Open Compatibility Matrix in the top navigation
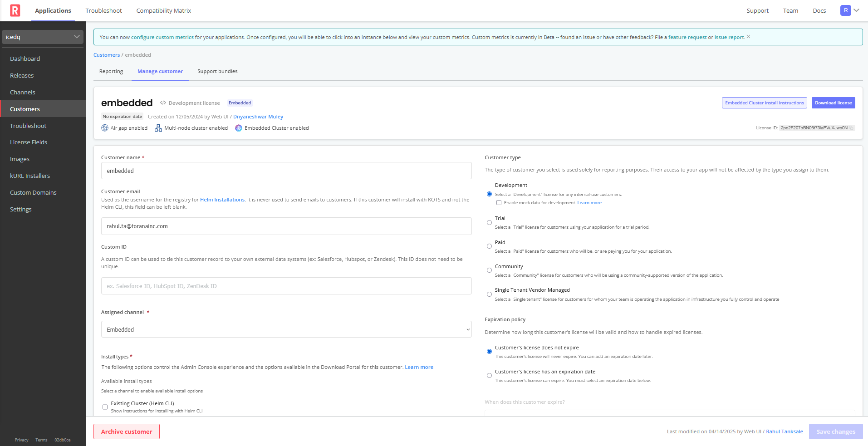This screenshot has width=868, height=446. tap(163, 10)
